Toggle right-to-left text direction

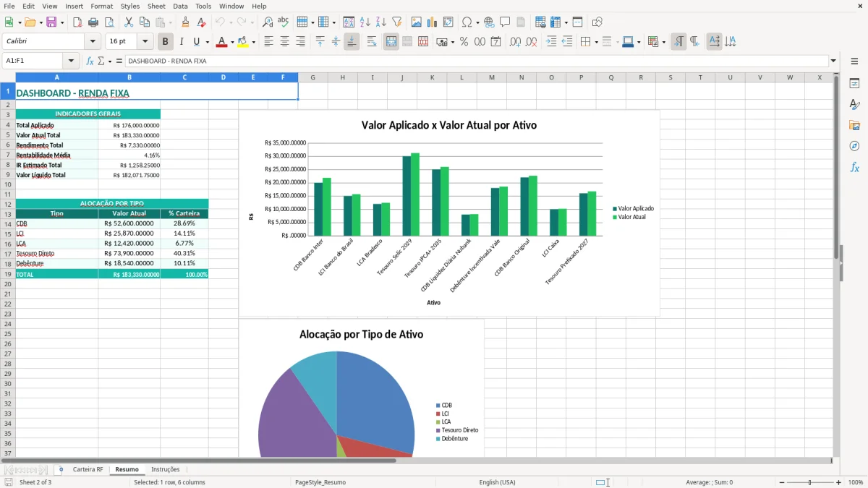tap(694, 42)
